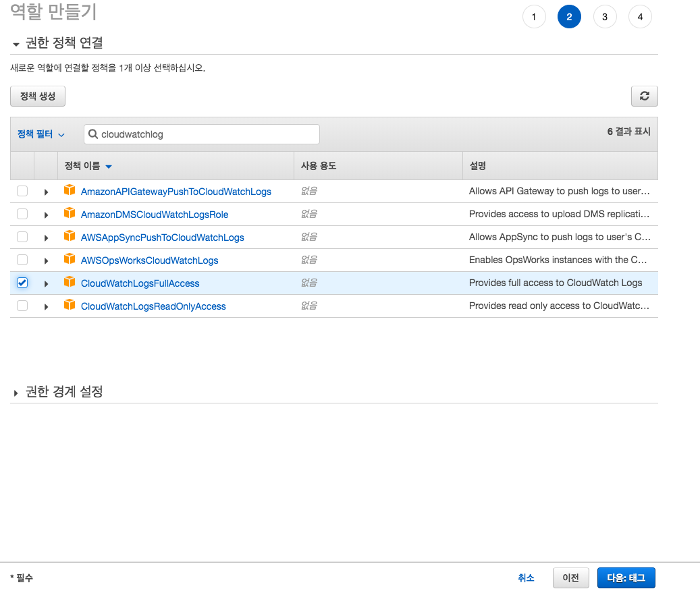Jump to wizard step 3

click(x=605, y=17)
